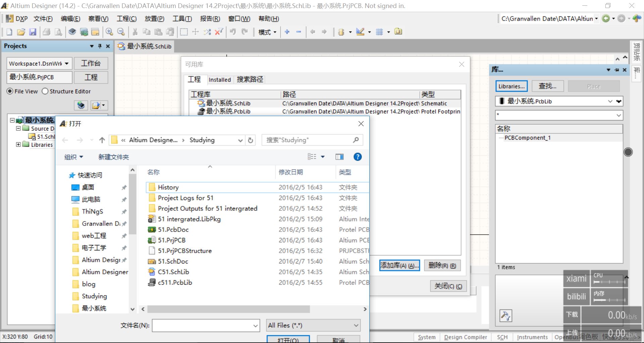This screenshot has height=343, width=644.
Task: Click the horizontal scrollbar in file list
Action: (x=228, y=309)
